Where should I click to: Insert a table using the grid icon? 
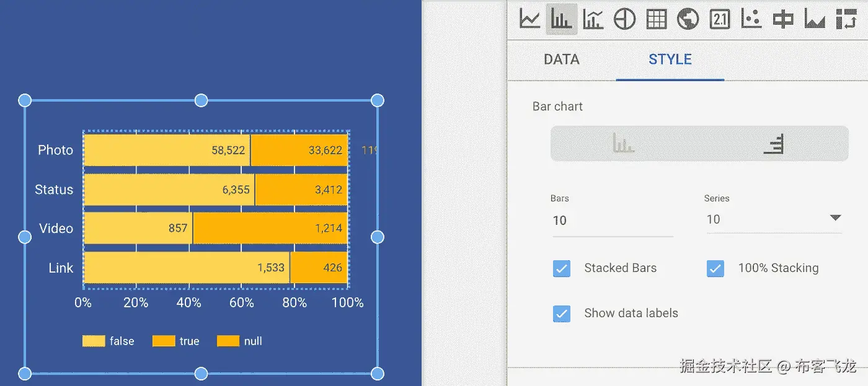click(x=657, y=19)
